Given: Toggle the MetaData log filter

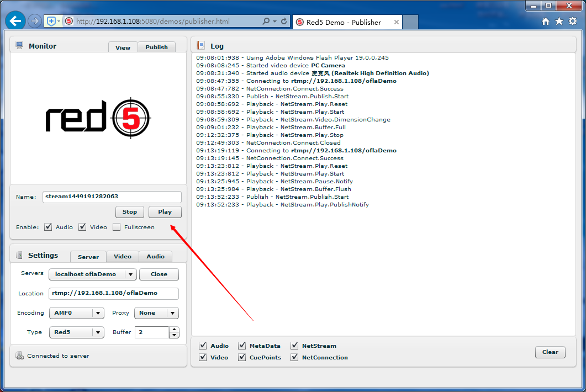Looking at the screenshot, I should (x=242, y=346).
